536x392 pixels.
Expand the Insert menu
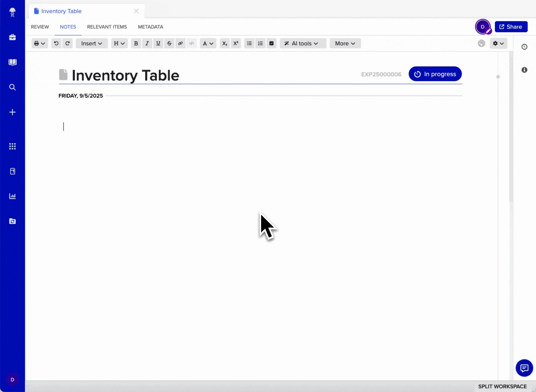(x=92, y=43)
